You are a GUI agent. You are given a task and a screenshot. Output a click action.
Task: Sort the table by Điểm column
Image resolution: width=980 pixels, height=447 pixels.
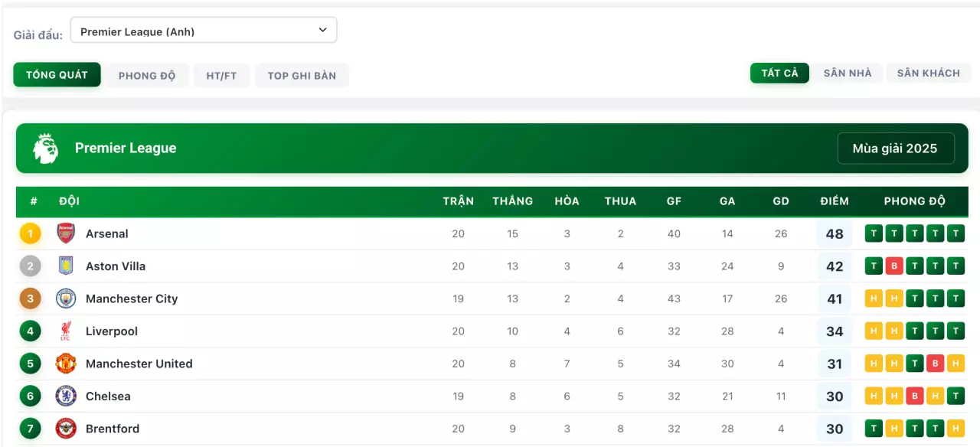pos(835,201)
